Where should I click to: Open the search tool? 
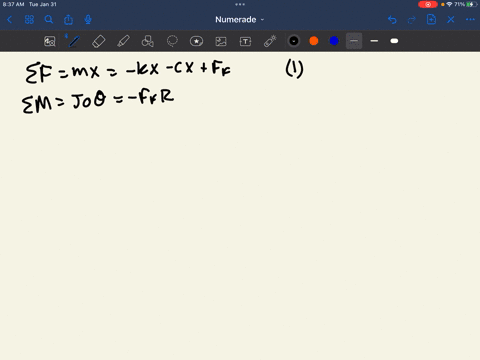click(49, 20)
